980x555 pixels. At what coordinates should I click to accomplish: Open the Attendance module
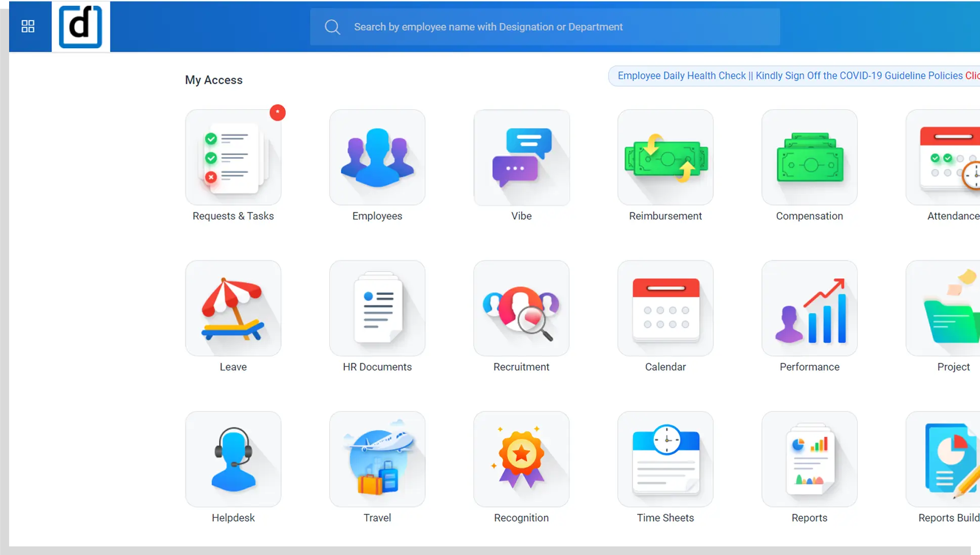[944, 157]
